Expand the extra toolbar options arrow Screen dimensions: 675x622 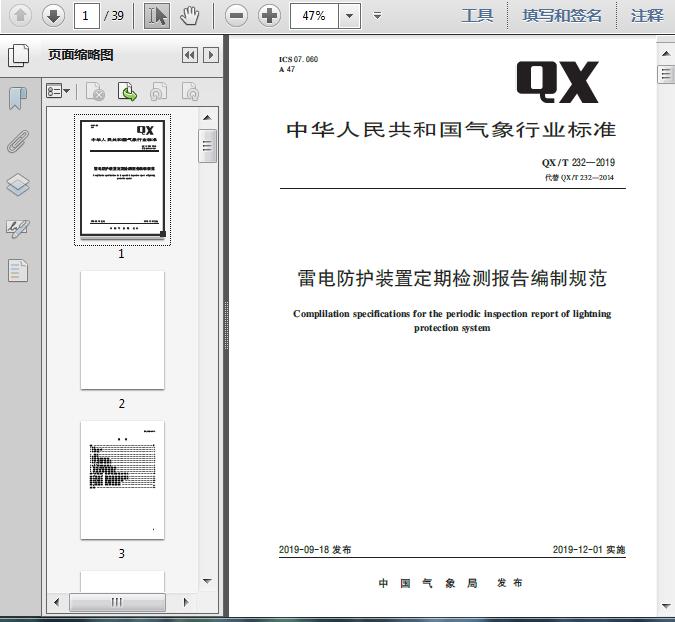point(377,16)
